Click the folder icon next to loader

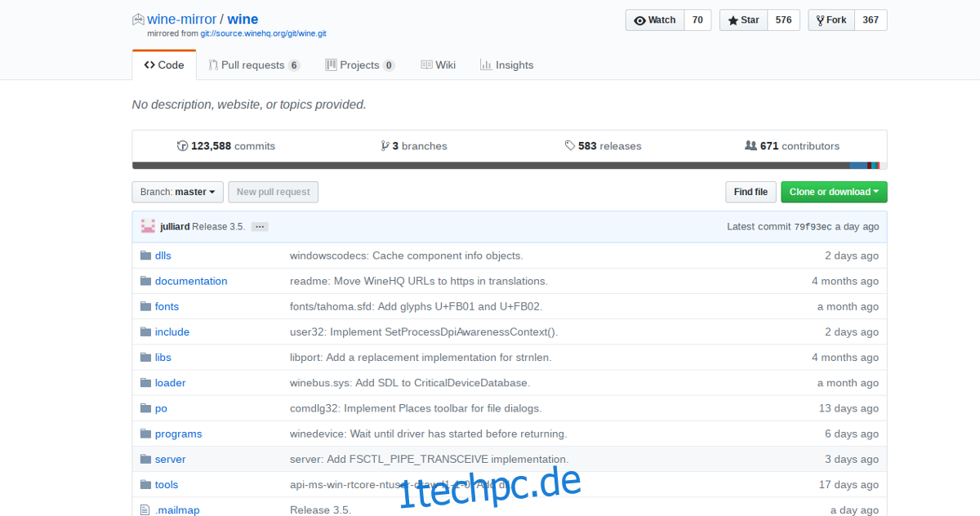point(145,383)
